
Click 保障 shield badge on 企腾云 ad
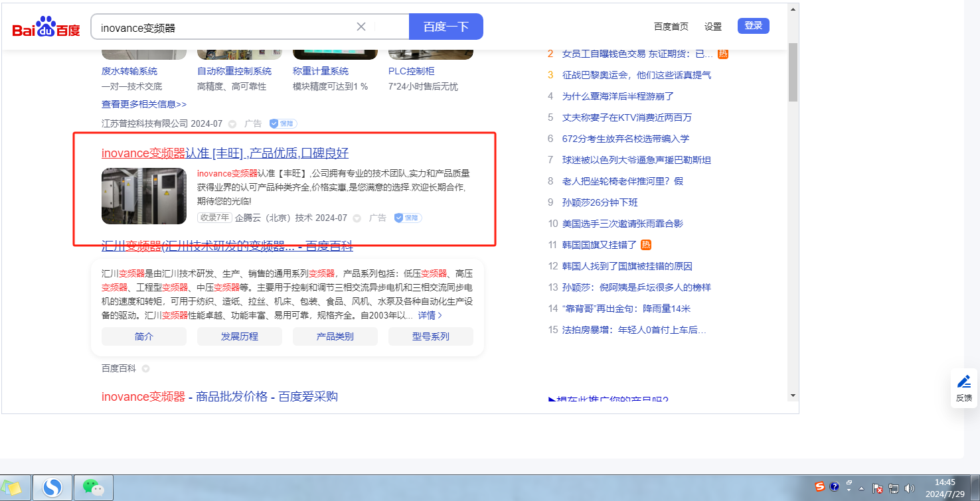[408, 218]
